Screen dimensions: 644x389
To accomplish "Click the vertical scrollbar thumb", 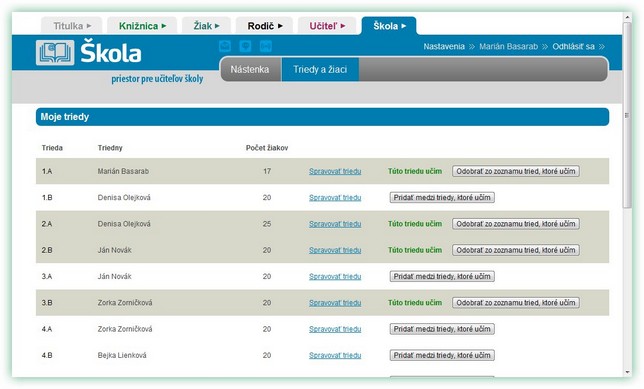I will [627, 115].
